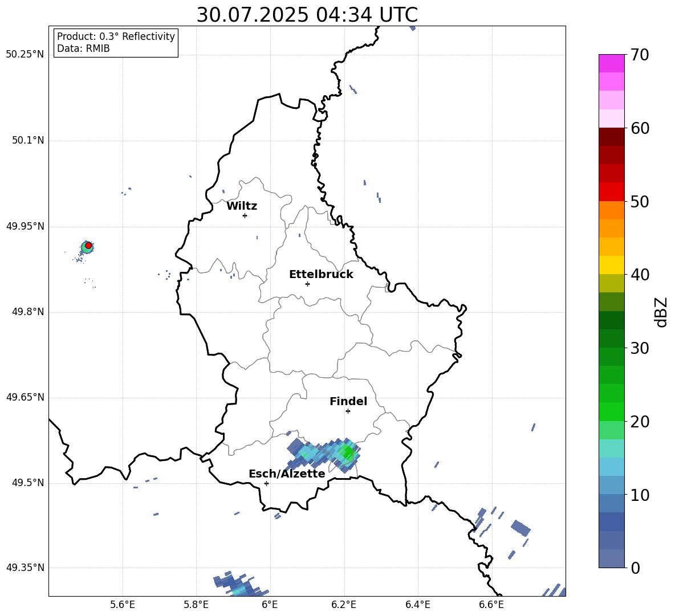The height and width of the screenshot is (616, 675).
Task: Click the dBZ colorbar axis label
Action: (661, 312)
